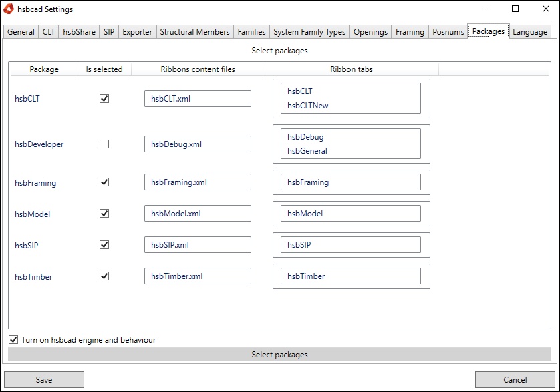The image size is (560, 392).
Task: Switch to the Posnums tab
Action: click(x=448, y=32)
